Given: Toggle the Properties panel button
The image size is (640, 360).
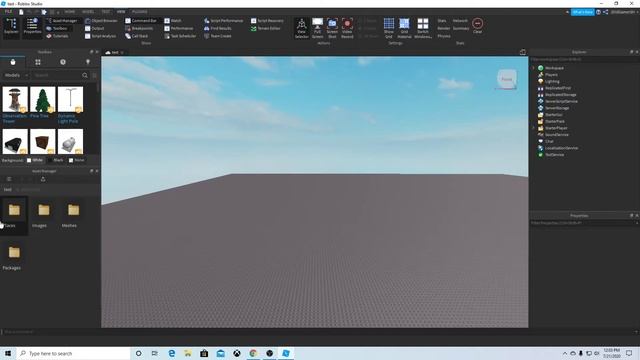Looking at the screenshot, I should click(x=32, y=27).
